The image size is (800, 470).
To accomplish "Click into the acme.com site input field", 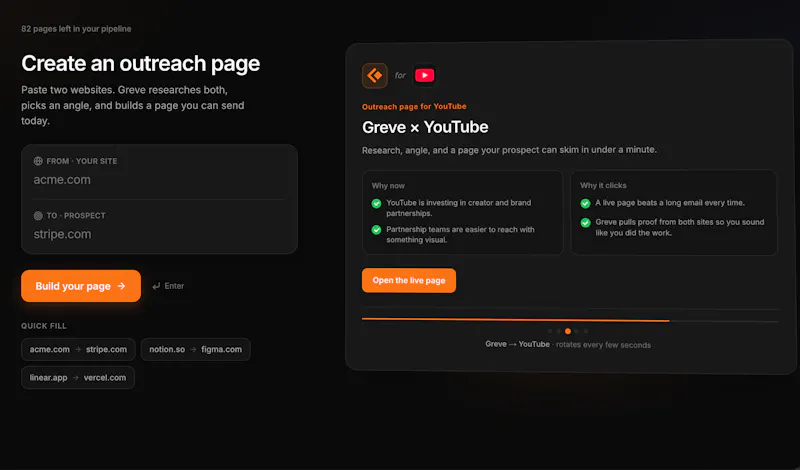I will [x=159, y=180].
